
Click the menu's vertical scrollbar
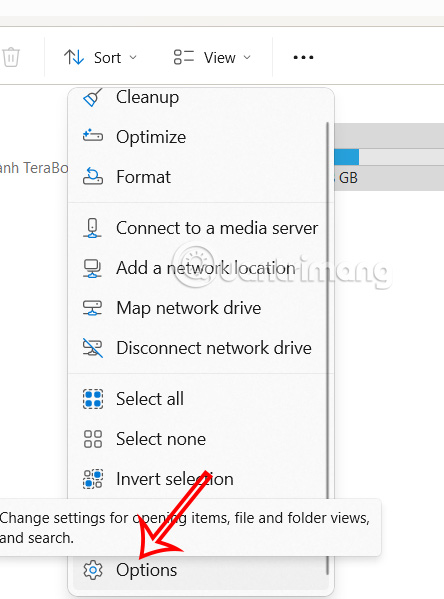tap(327, 348)
